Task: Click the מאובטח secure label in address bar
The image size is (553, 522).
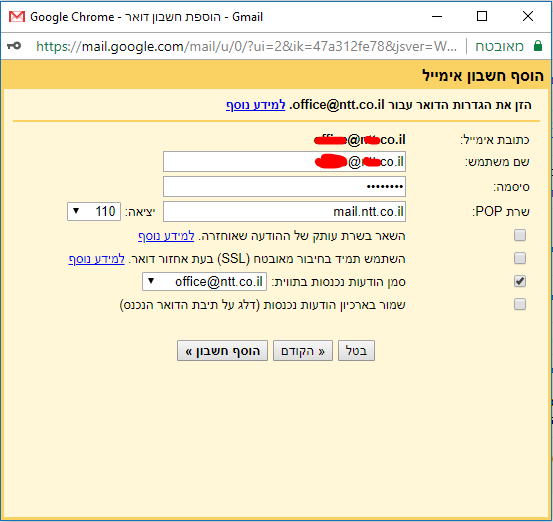Action: 499,46
